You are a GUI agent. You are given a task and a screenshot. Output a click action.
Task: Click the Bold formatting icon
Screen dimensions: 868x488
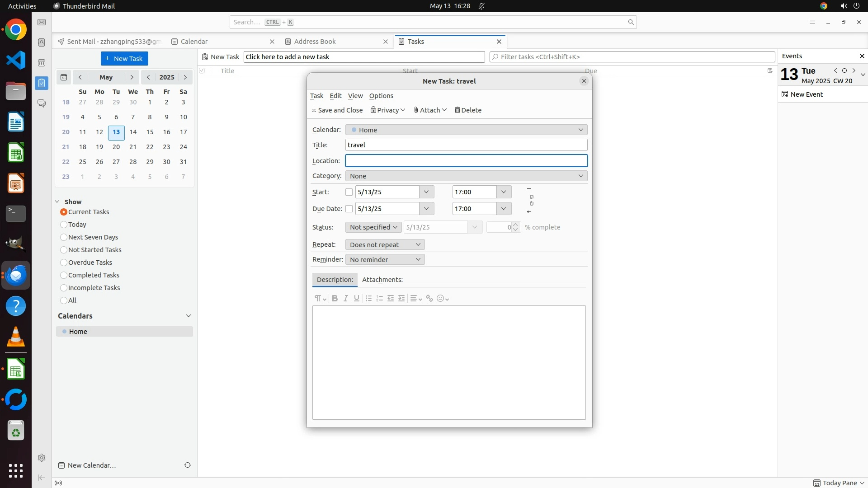pyautogui.click(x=335, y=298)
